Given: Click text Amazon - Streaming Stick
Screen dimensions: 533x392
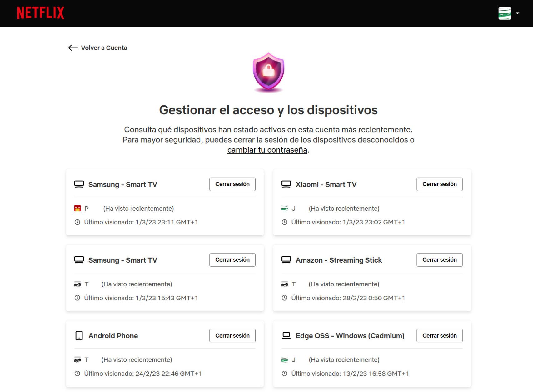Looking at the screenshot, I should pyautogui.click(x=339, y=260).
